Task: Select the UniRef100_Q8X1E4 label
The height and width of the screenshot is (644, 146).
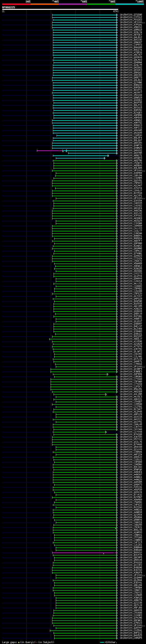Action: tap(131, 208)
